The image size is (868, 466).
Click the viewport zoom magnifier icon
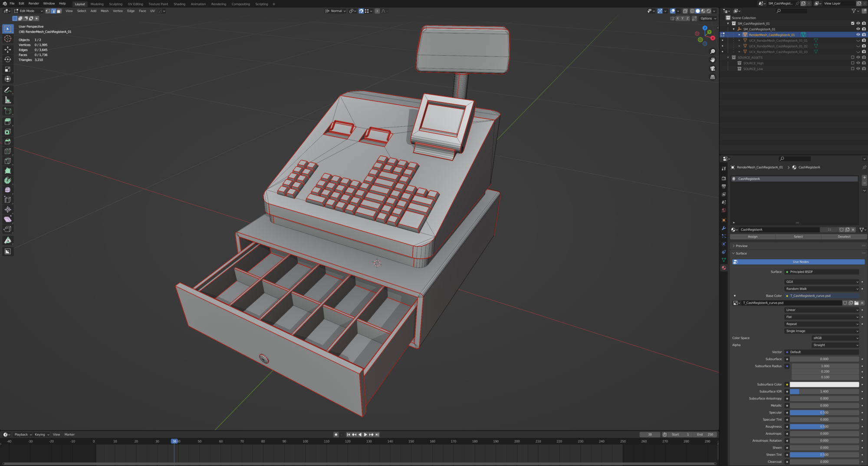(x=713, y=51)
